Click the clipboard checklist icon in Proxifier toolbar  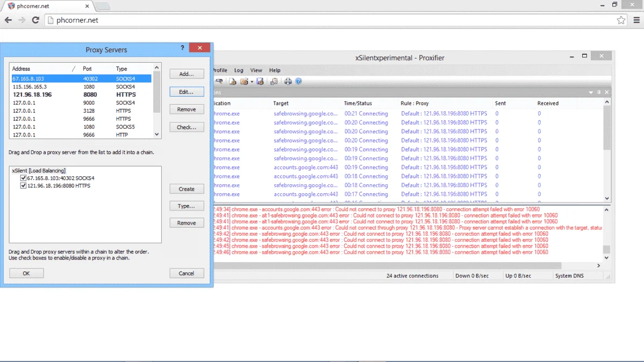pyautogui.click(x=274, y=81)
